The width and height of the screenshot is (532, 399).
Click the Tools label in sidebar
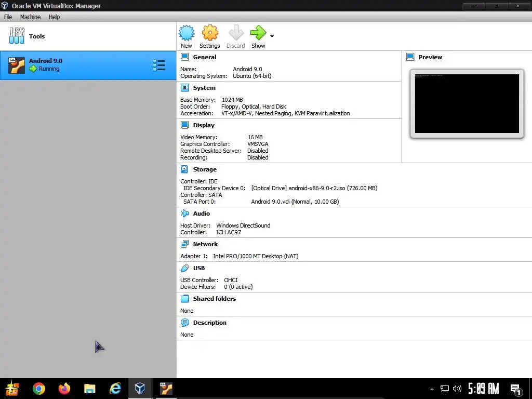(x=37, y=36)
